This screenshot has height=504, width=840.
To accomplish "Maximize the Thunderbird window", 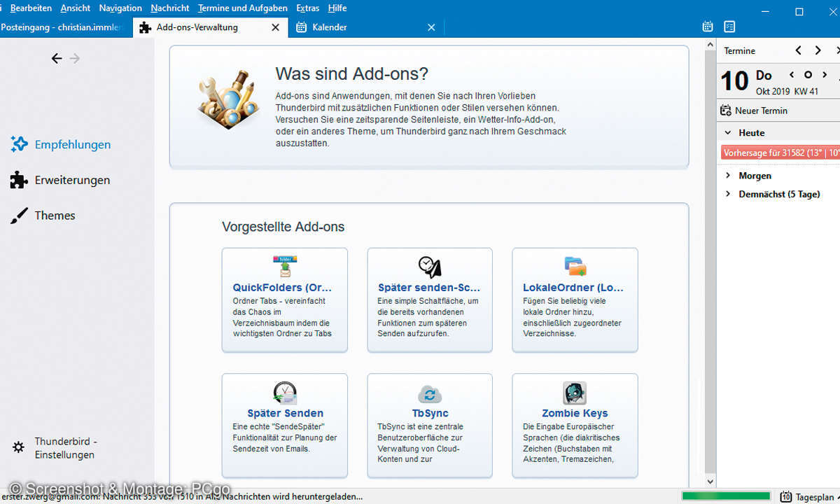I will coord(799,11).
